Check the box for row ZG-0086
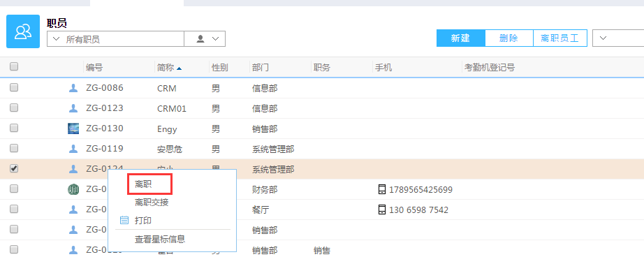The image size is (644, 257). point(14,87)
